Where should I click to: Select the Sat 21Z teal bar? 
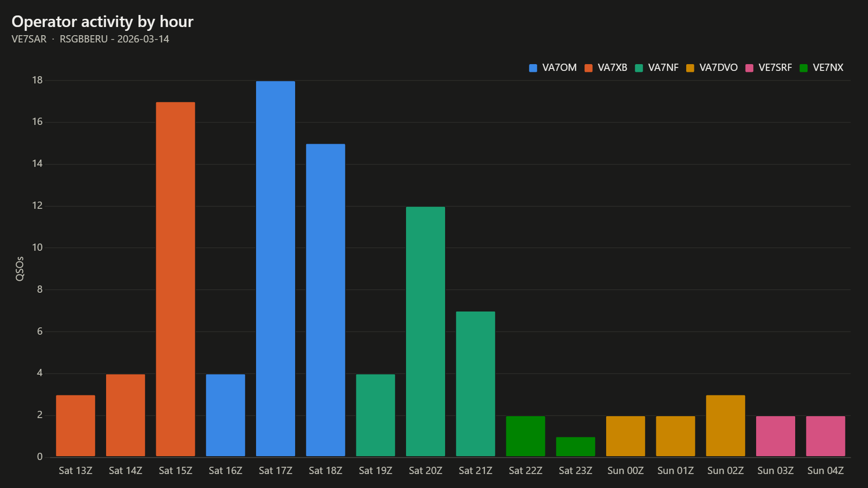(x=475, y=384)
